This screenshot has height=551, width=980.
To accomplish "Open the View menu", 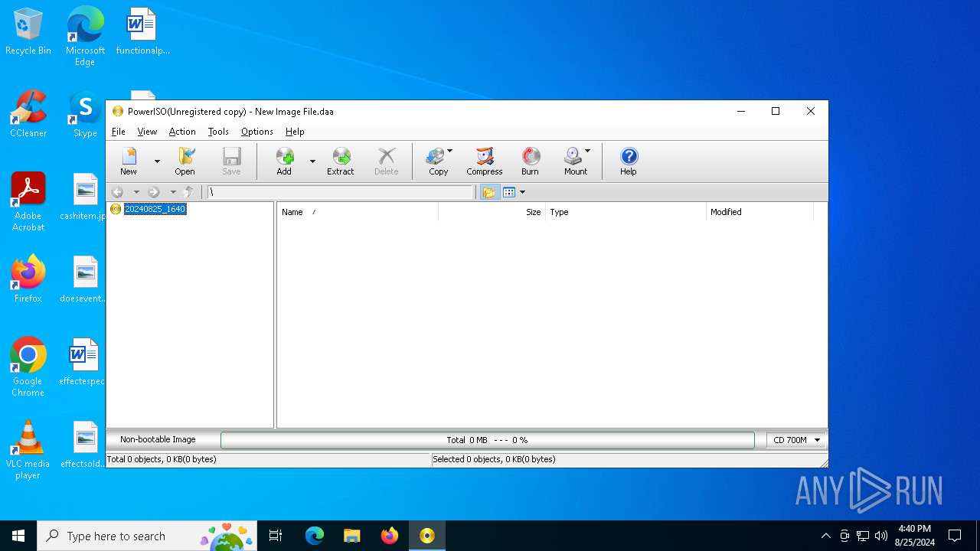I will [x=147, y=132].
